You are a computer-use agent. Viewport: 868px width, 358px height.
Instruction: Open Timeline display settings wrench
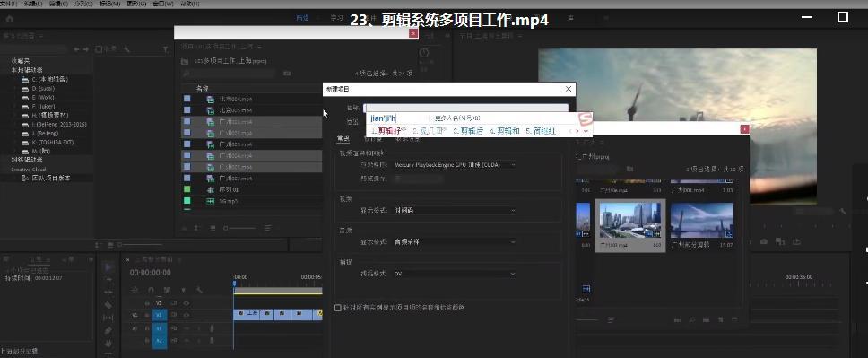click(x=199, y=290)
